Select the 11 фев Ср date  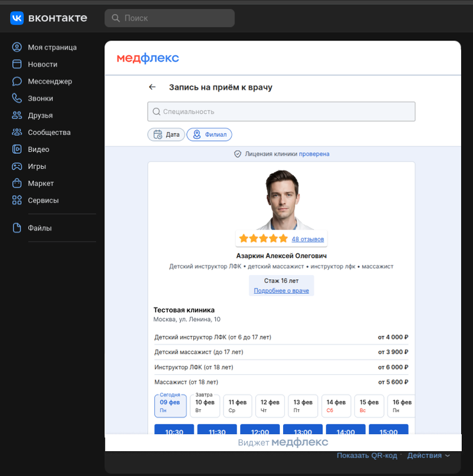coord(238,406)
